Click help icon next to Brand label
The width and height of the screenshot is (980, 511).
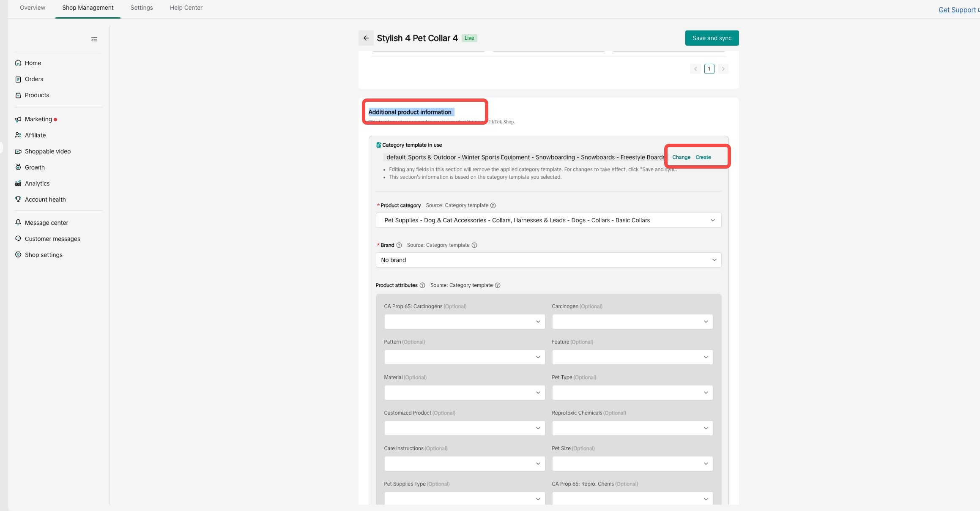(x=399, y=245)
